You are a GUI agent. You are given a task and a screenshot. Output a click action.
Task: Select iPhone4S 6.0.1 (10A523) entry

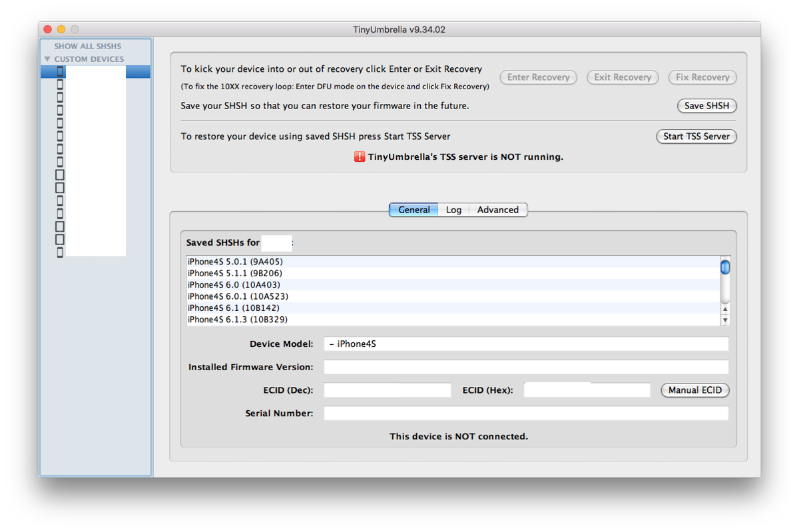[x=453, y=296]
